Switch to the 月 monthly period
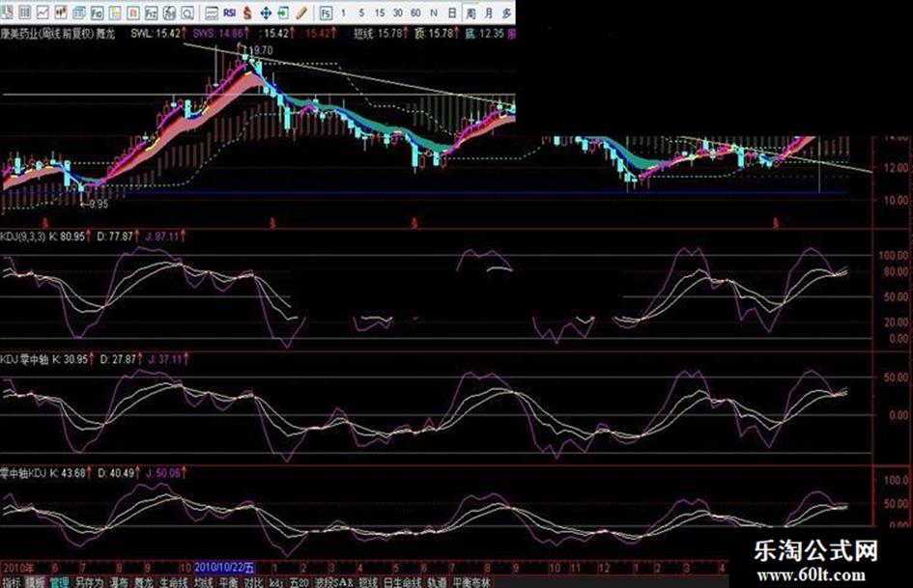This screenshot has height=588, width=913. coord(488,13)
